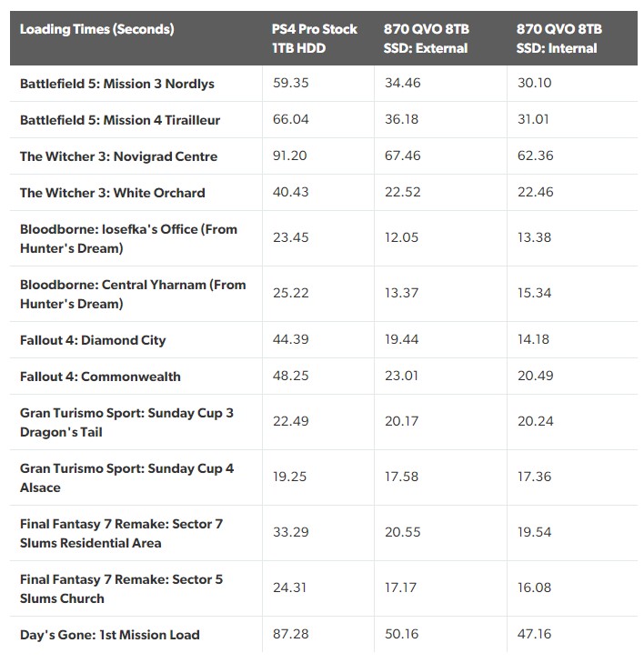644x663 pixels.
Task: Select Gran Turismo Sport: Sunday Cup 3 label
Action: point(126,422)
